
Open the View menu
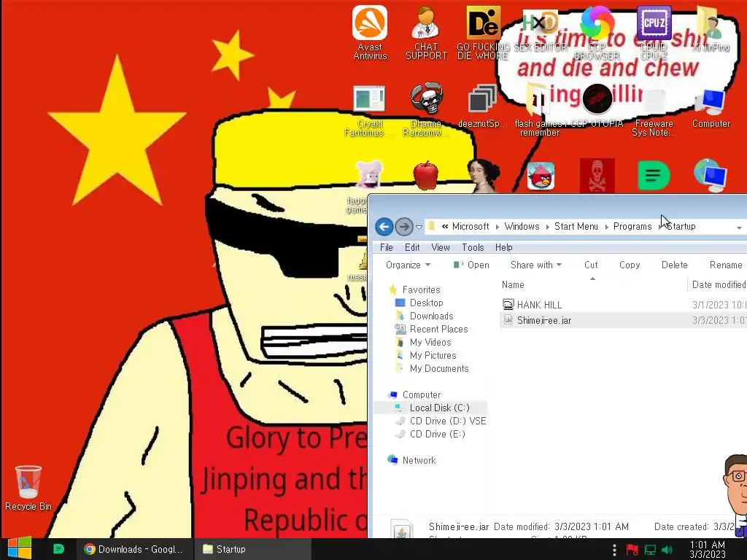(x=440, y=247)
